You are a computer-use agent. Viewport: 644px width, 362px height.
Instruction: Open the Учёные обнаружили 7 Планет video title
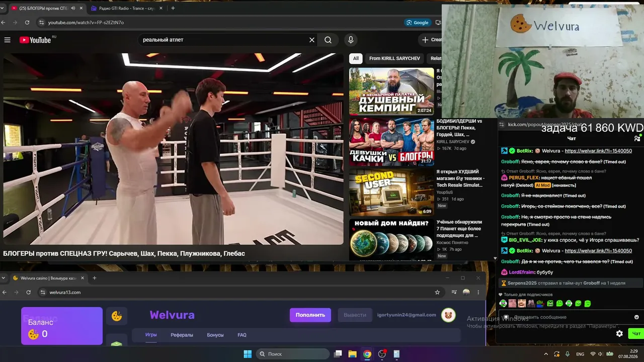(459, 229)
